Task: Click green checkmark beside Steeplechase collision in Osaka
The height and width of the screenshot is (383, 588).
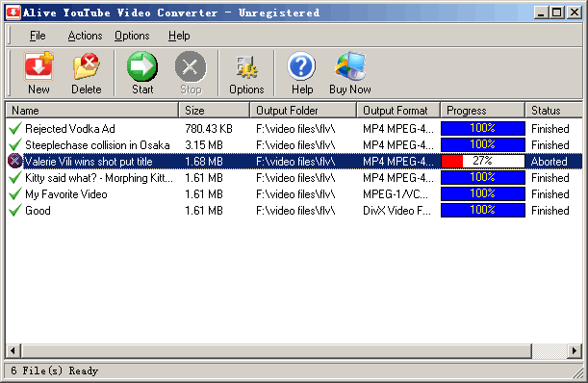Action: (15, 145)
